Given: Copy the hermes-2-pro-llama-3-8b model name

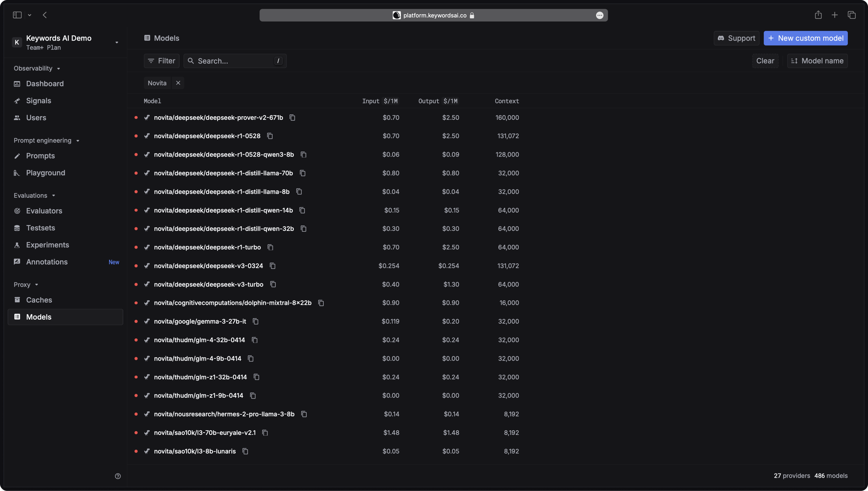Looking at the screenshot, I should click(x=304, y=414).
